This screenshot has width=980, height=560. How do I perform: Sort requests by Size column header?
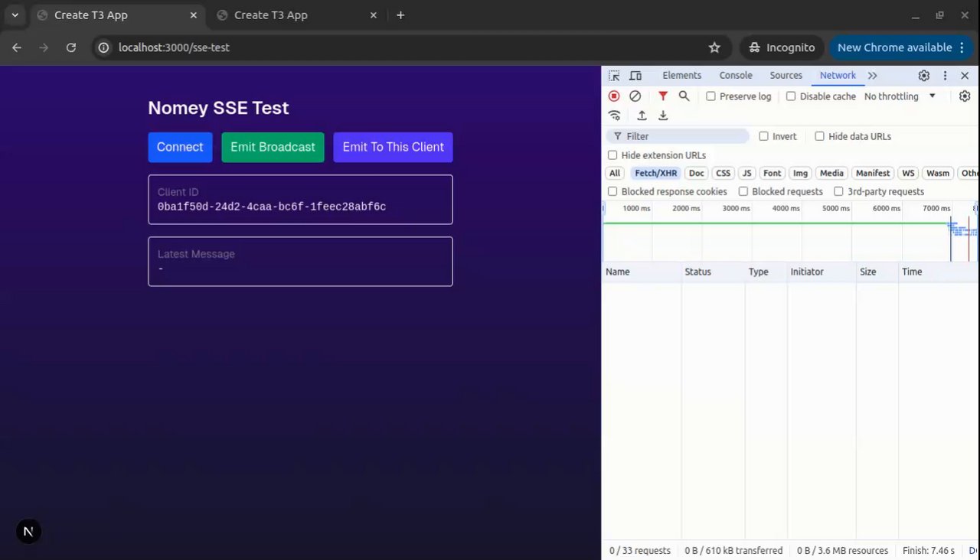877,272
